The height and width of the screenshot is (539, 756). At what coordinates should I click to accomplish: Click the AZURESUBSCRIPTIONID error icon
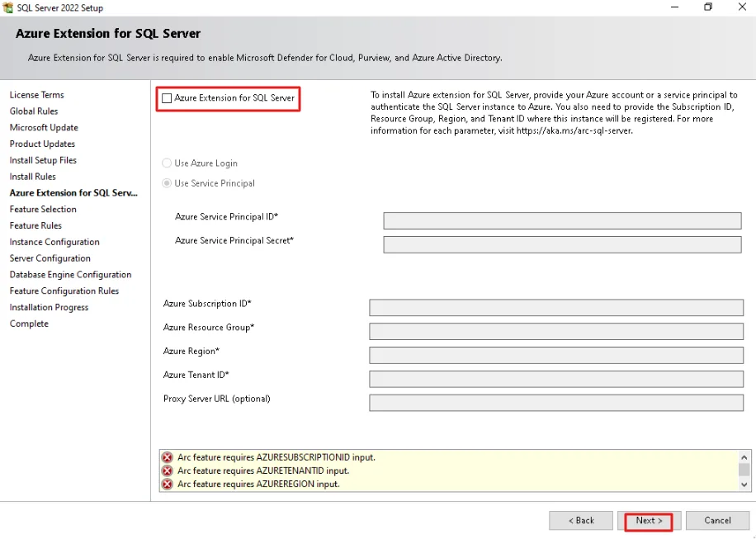tap(168, 457)
